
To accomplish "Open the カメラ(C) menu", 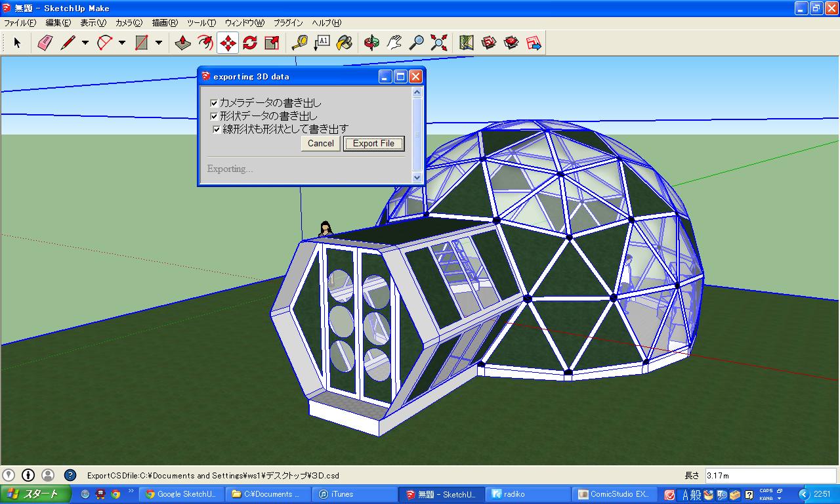I will [129, 22].
